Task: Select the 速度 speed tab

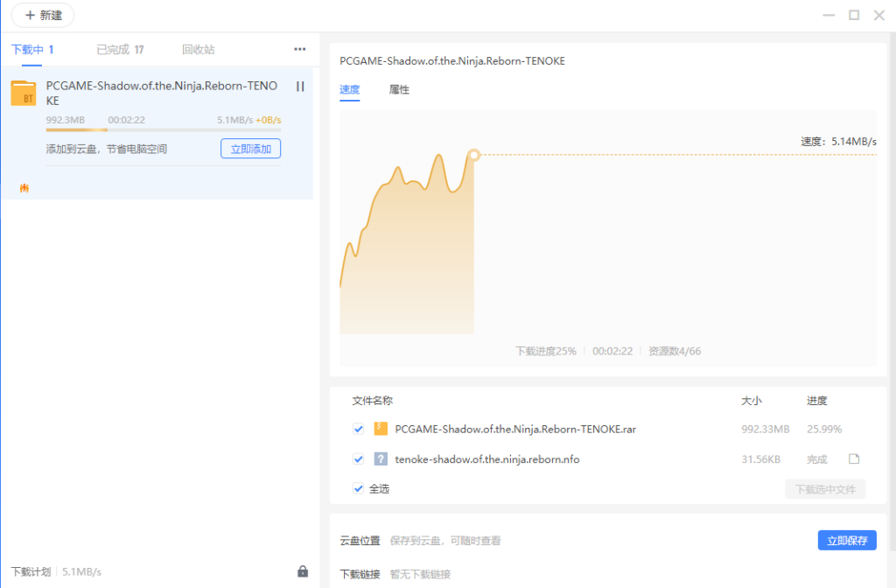Action: tap(349, 90)
